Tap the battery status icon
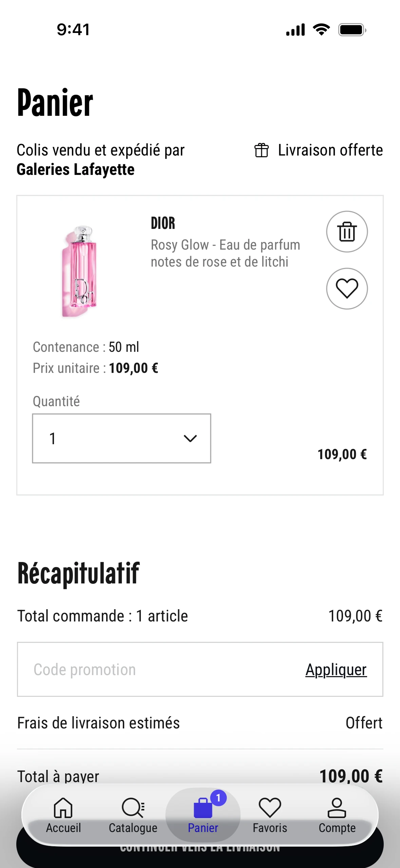The width and height of the screenshot is (400, 868). [x=352, y=30]
